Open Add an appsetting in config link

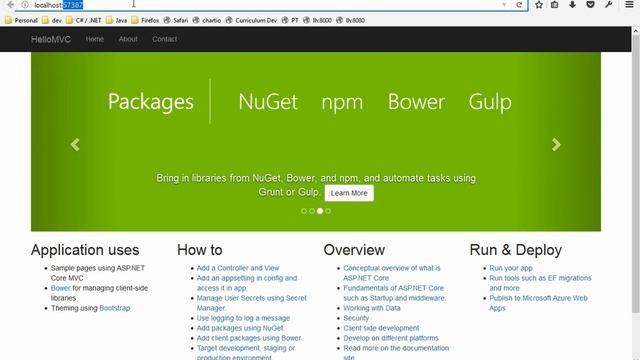click(247, 283)
